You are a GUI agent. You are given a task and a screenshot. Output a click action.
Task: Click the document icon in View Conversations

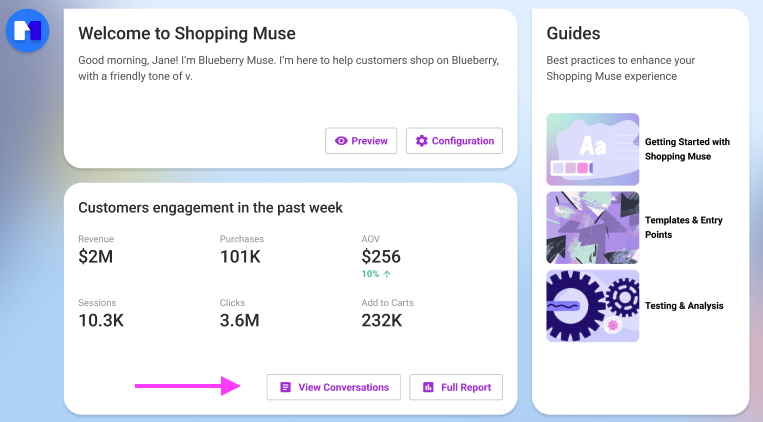(x=286, y=387)
